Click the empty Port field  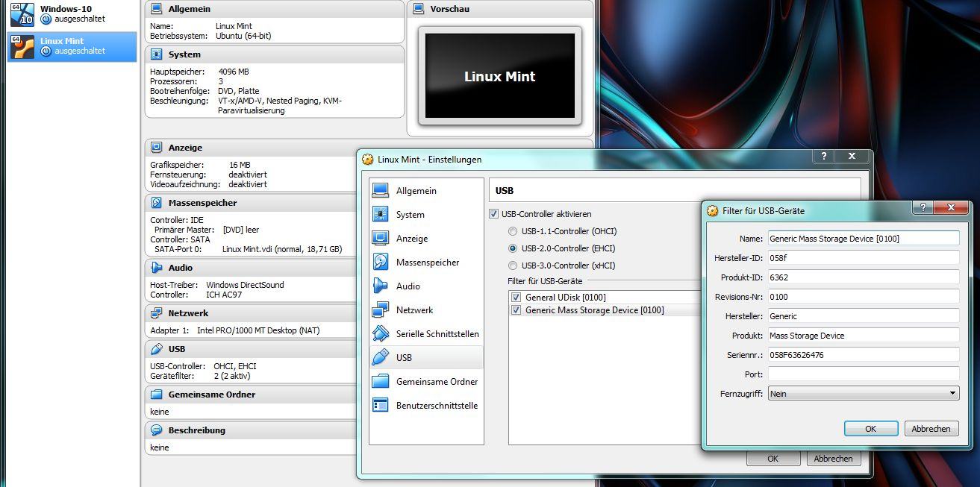click(x=864, y=374)
